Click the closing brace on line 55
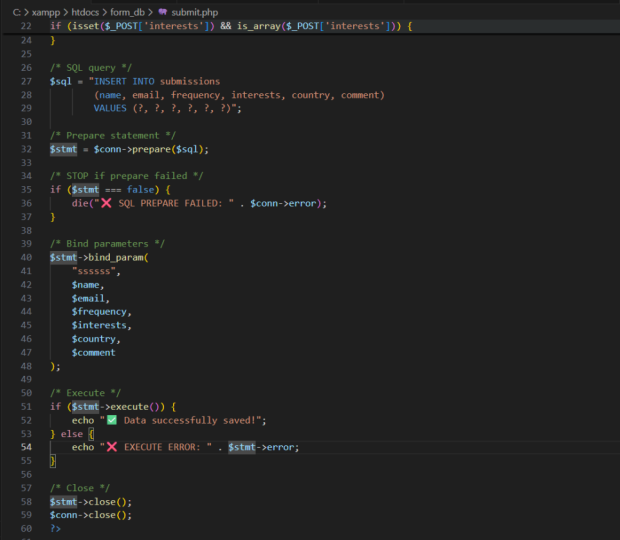620x540 pixels. pos(53,461)
